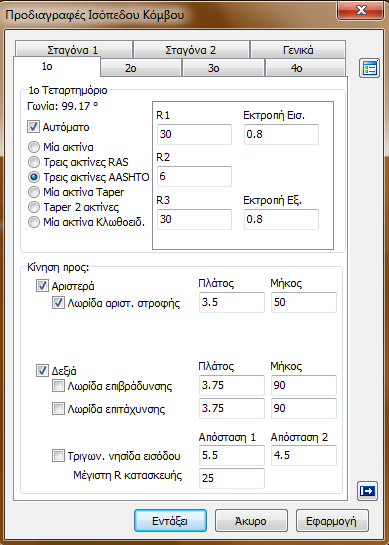Close the dialog with the X button
This screenshot has width=389, height=545.
tap(361, 10)
